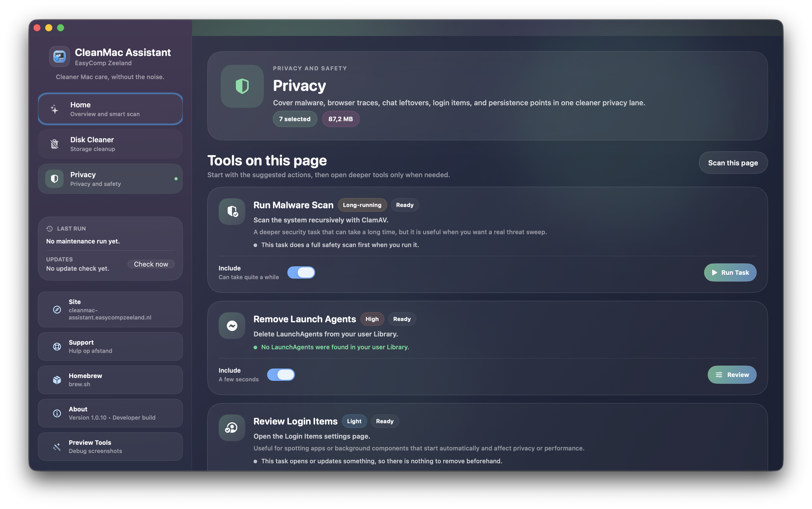Viewport: 812px width, 509px height.
Task: Toggle Include for Remove Launch Agents
Action: tap(281, 375)
